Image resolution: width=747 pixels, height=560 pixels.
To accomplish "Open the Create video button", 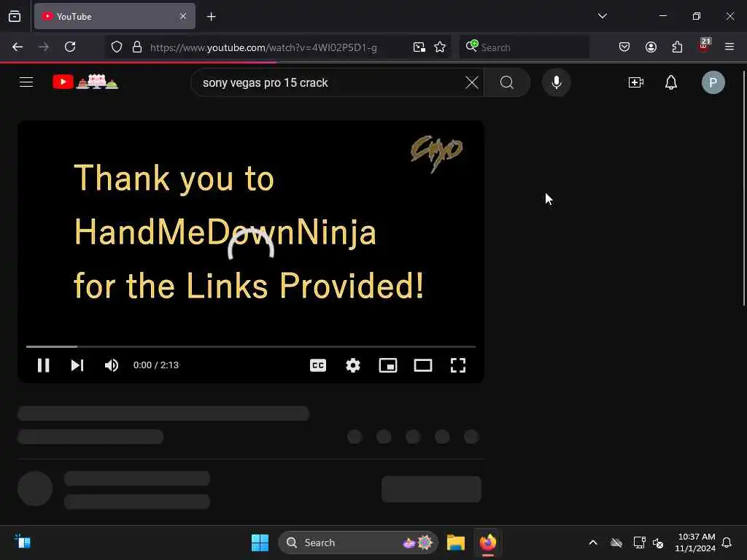I will [636, 82].
